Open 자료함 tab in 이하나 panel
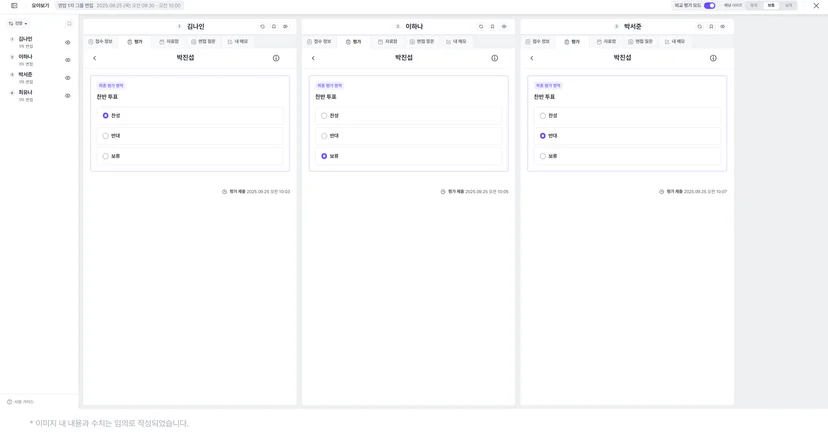The height and width of the screenshot is (438, 828). tap(388, 41)
